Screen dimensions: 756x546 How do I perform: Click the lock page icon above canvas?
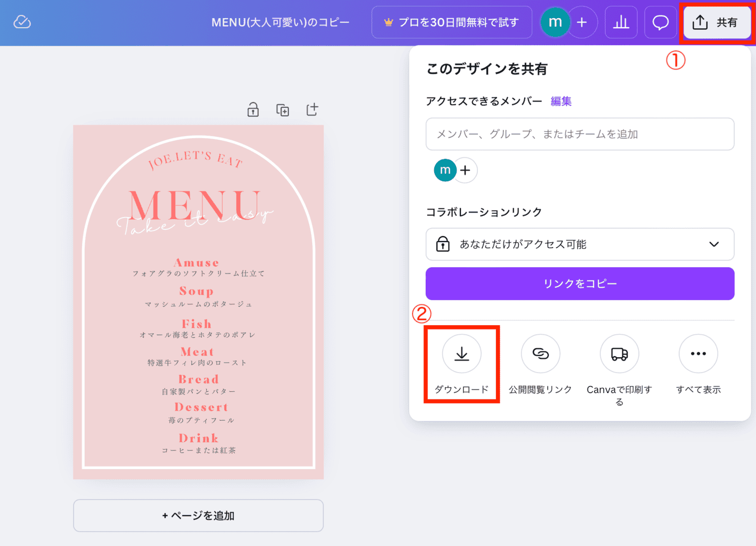tap(253, 110)
